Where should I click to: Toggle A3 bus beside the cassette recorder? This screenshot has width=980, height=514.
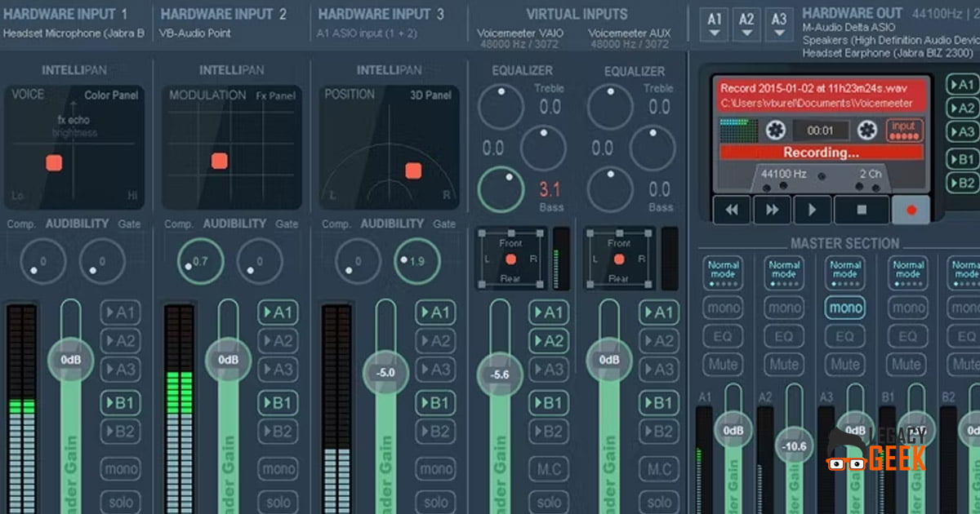point(962,132)
